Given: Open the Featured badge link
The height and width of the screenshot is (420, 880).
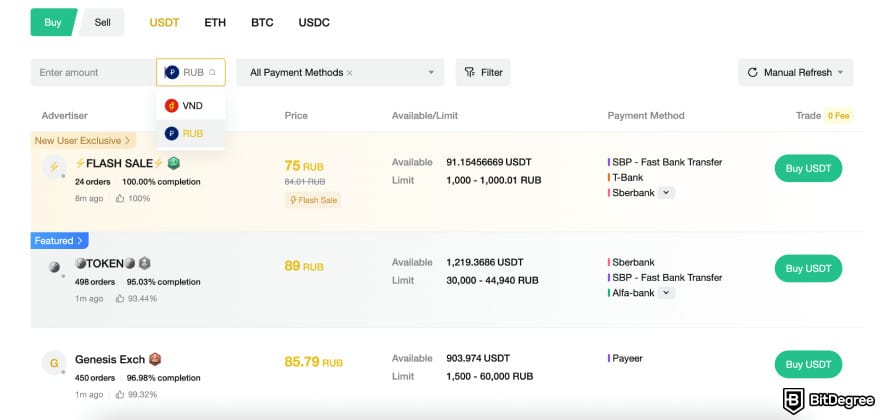Looking at the screenshot, I should [59, 240].
